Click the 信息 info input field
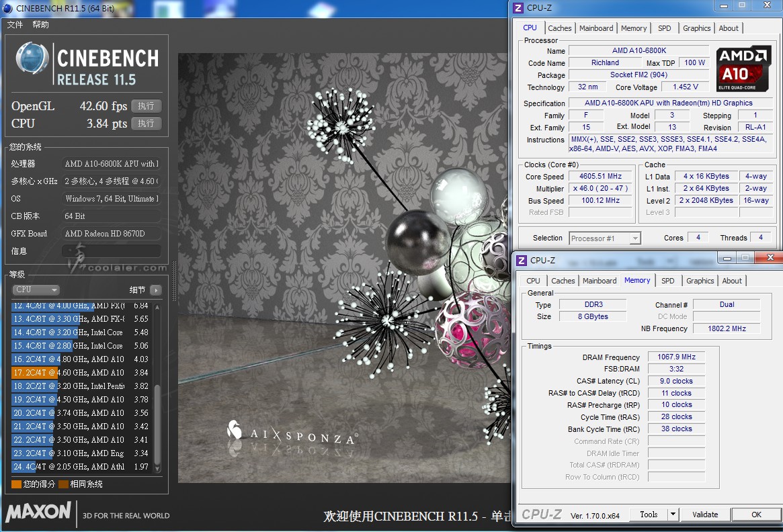The width and height of the screenshot is (783, 532). click(112, 251)
